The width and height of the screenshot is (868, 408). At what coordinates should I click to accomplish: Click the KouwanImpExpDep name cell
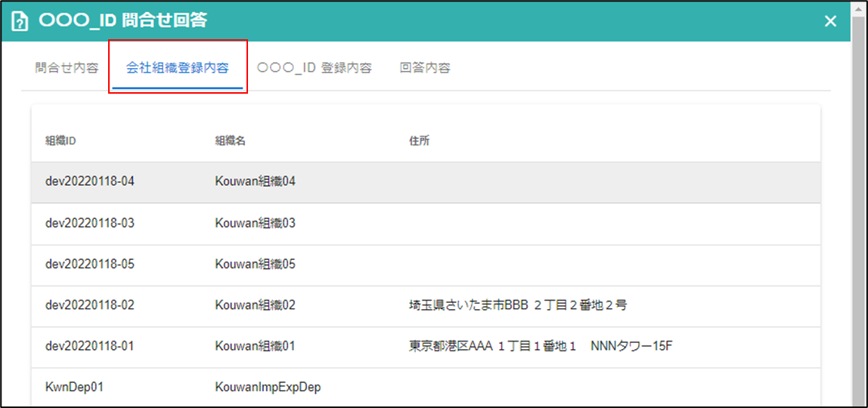268,387
